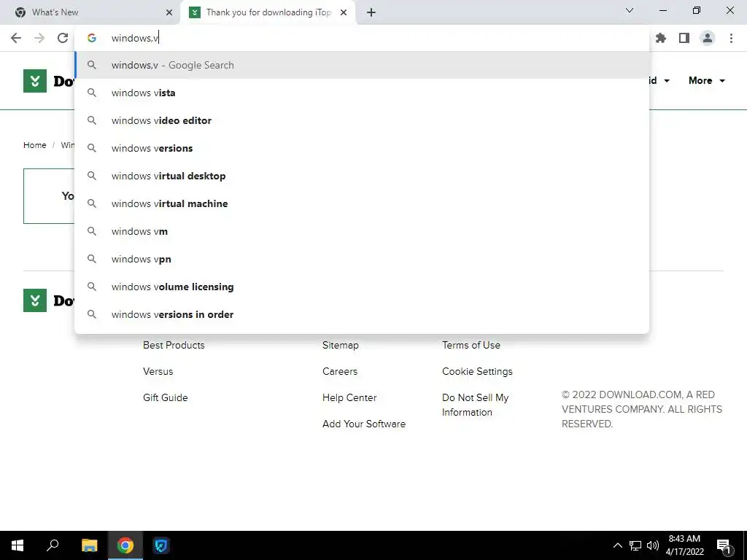Open notification center icon
Viewport: 747px width, 560px height.
pos(724,546)
